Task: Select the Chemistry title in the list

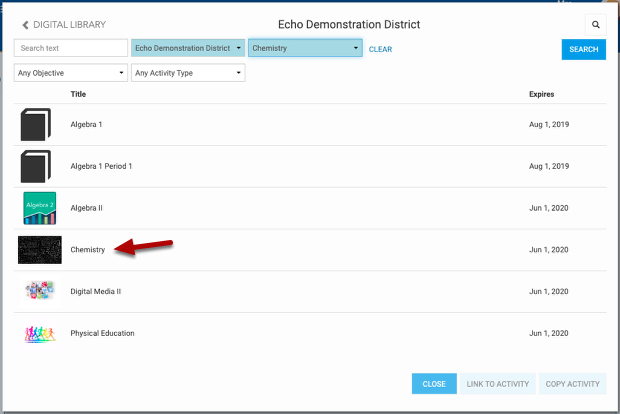Action: click(x=88, y=249)
